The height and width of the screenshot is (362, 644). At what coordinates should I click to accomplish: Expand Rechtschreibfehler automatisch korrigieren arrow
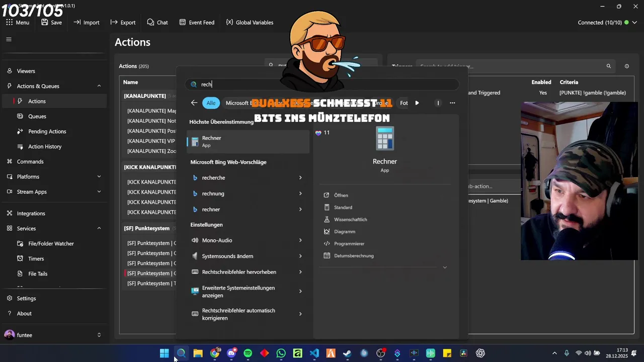[x=300, y=314]
